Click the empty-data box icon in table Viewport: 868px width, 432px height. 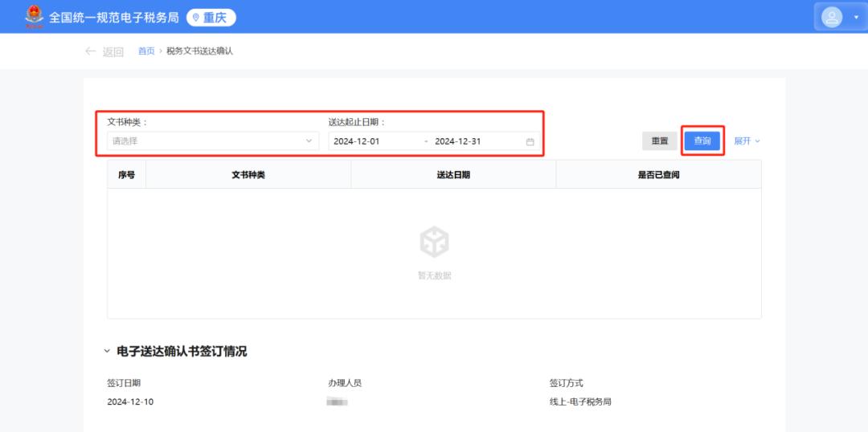pos(434,242)
